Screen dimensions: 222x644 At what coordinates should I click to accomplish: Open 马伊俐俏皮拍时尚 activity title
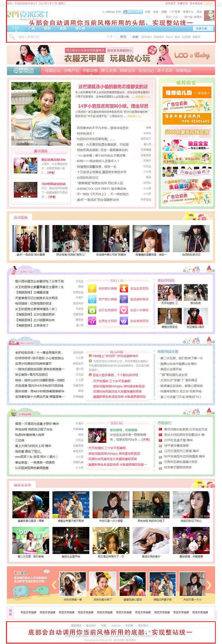point(54,184)
